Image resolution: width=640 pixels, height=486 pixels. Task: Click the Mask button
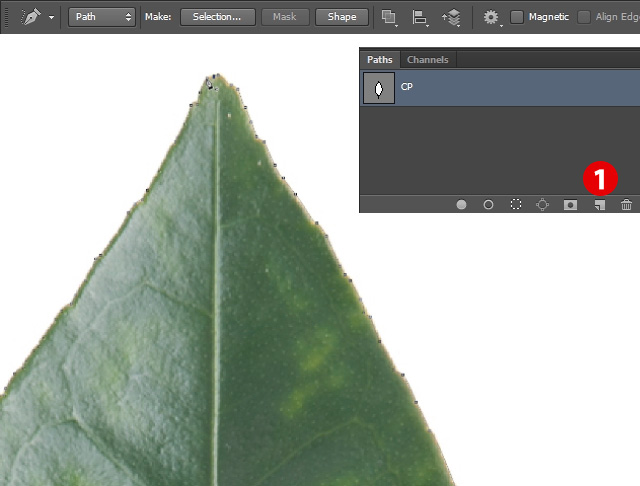coord(285,17)
